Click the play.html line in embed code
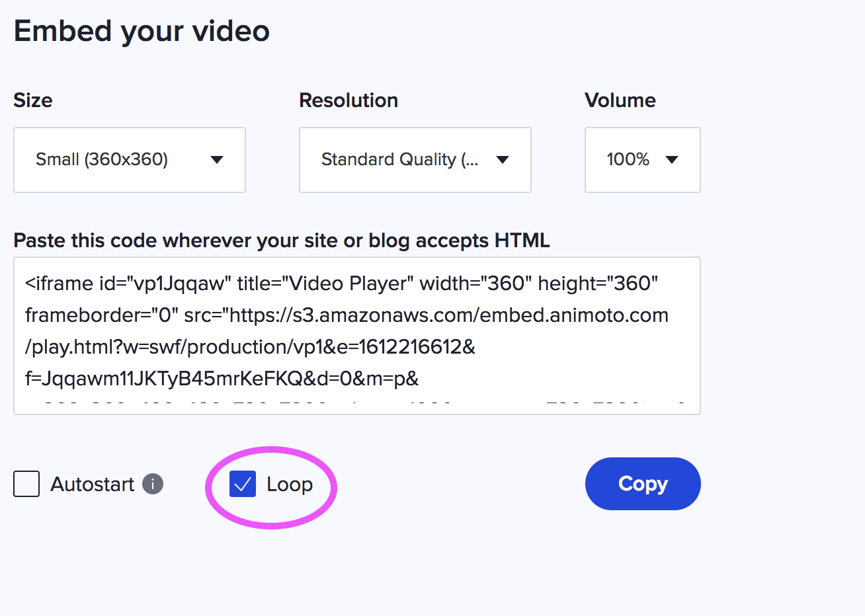Screen dimensions: 865x616 pos(250,347)
